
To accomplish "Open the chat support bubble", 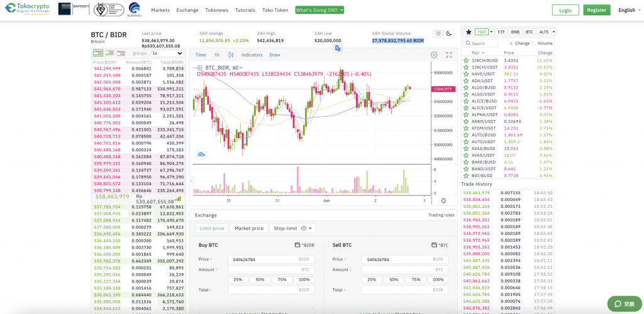I will [x=624, y=304].
